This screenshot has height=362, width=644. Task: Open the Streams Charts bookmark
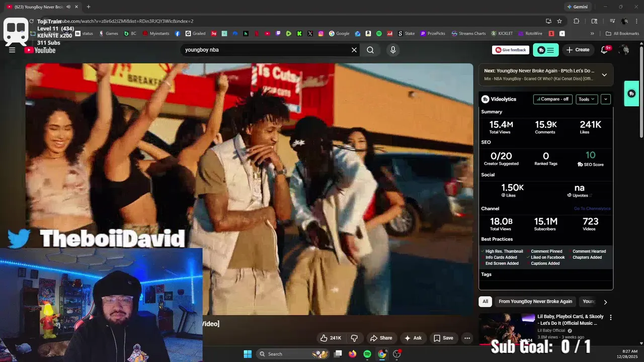469,34
